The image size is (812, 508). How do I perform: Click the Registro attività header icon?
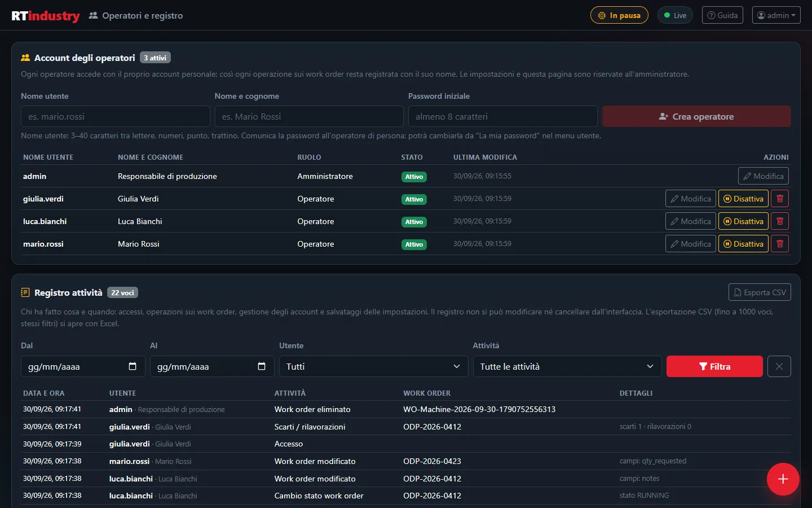25,292
